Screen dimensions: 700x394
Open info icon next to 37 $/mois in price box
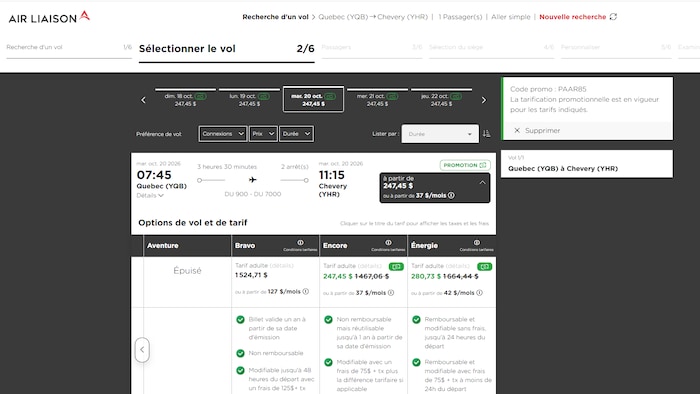451,195
